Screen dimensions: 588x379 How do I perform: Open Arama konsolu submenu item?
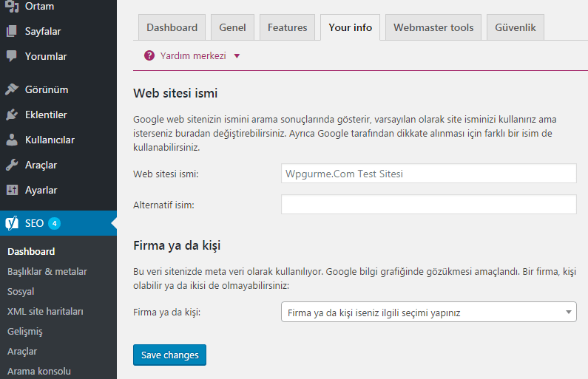point(39,371)
